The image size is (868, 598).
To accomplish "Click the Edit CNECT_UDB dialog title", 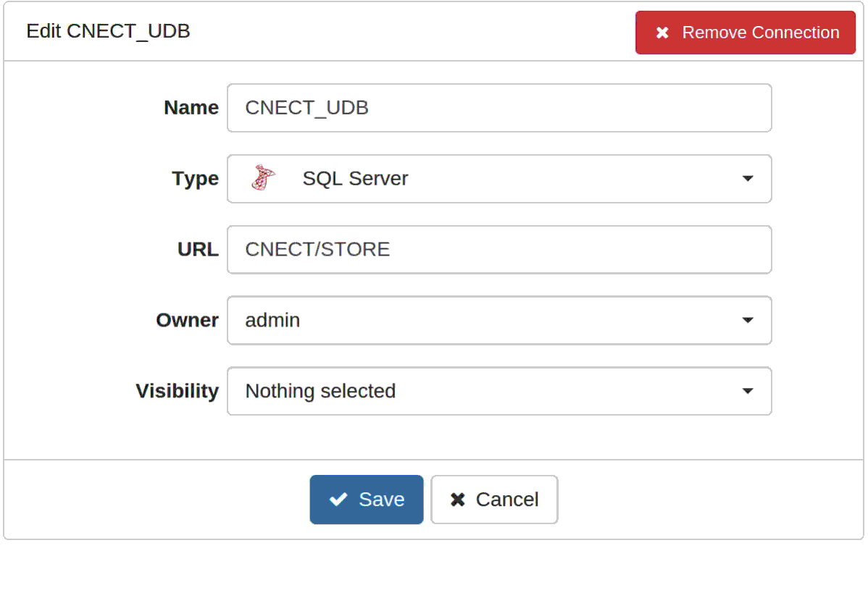I will point(108,31).
